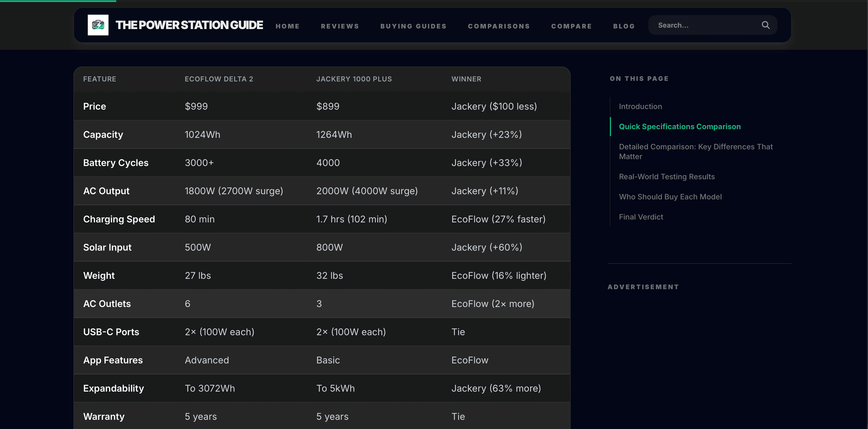Open the Buying Guides menu item
This screenshot has width=868, height=429.
[x=414, y=26]
